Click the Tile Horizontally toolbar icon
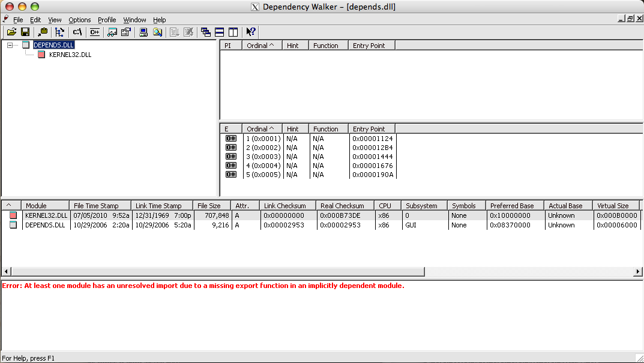Viewport: 644px width, 363px height. (219, 32)
